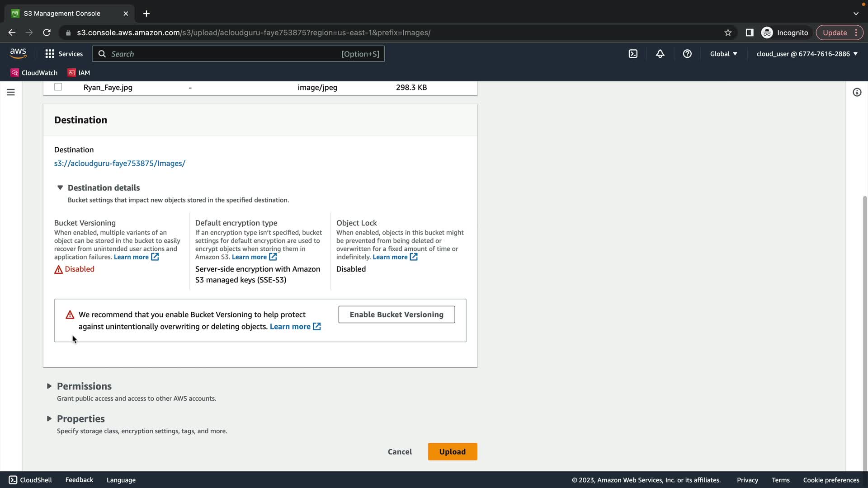Select the Ryan_Faye.jpg file checkbox

point(58,87)
